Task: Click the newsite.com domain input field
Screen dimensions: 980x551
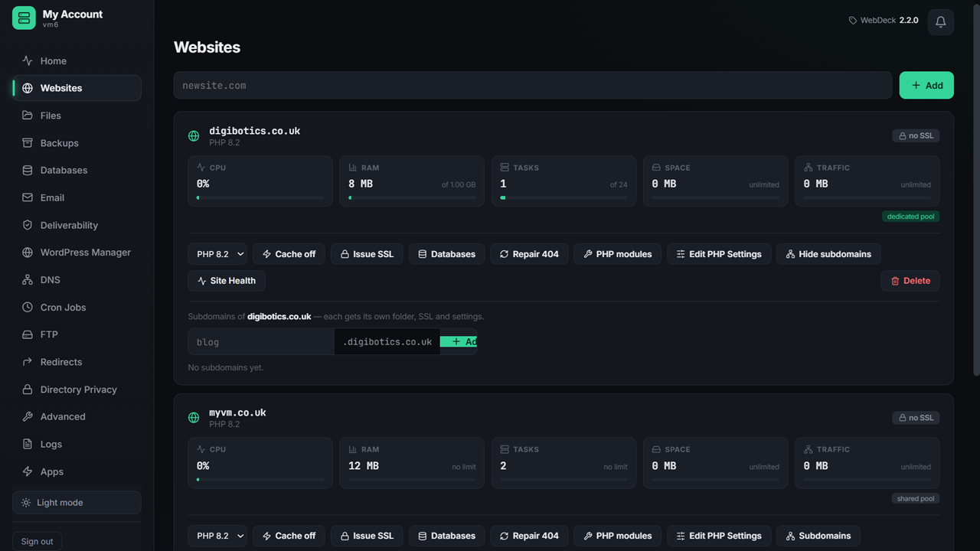Action: [533, 85]
